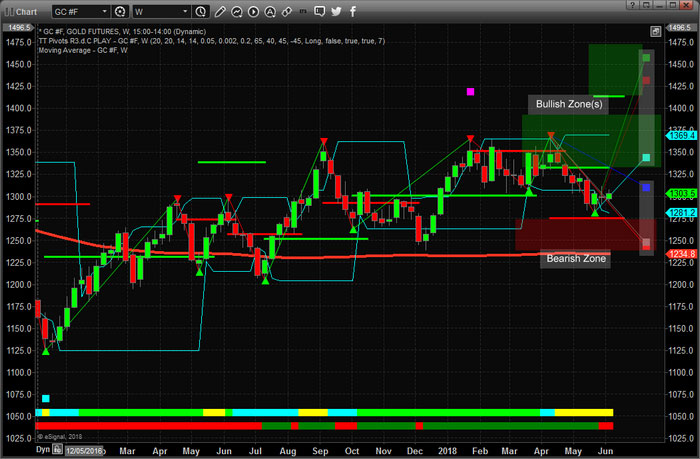Open the help question mark button
This screenshot has height=459, width=700.
pos(633,5)
